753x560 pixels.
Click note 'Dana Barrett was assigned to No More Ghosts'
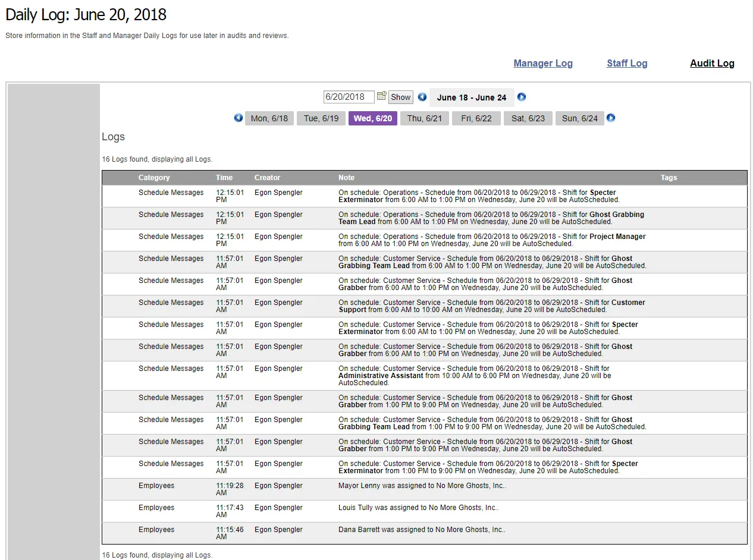pyautogui.click(x=422, y=530)
